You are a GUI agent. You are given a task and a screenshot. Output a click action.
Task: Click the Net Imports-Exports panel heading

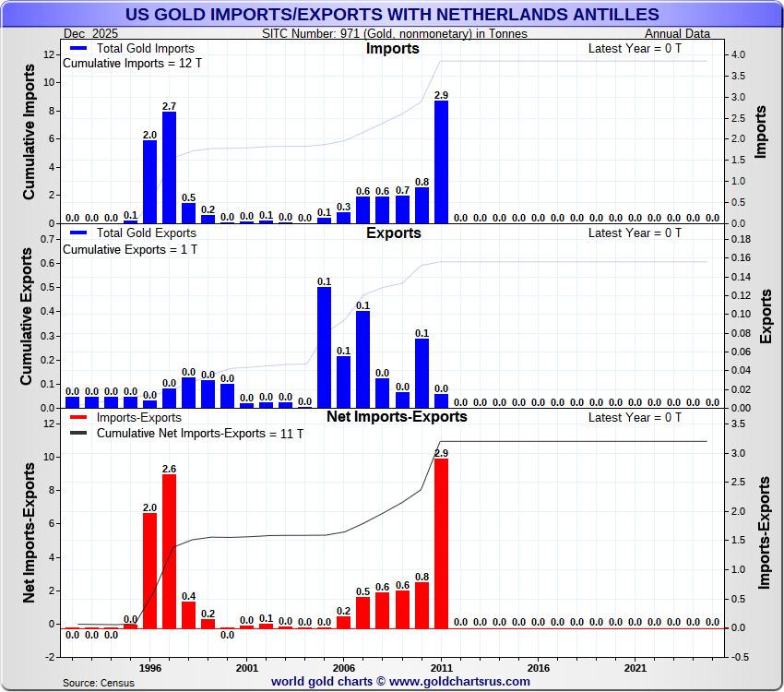point(397,416)
